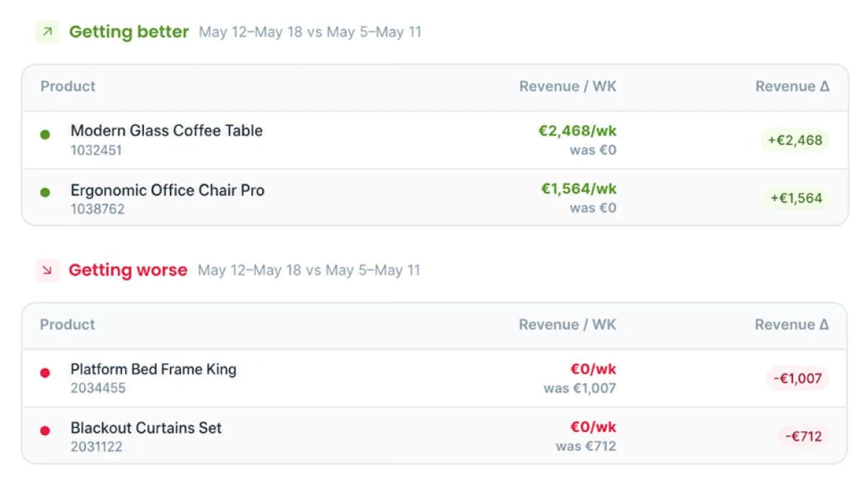Screen dimensions: 868x487
Task: Click red dot beside Blackout Curtains Set
Action: click(45, 431)
